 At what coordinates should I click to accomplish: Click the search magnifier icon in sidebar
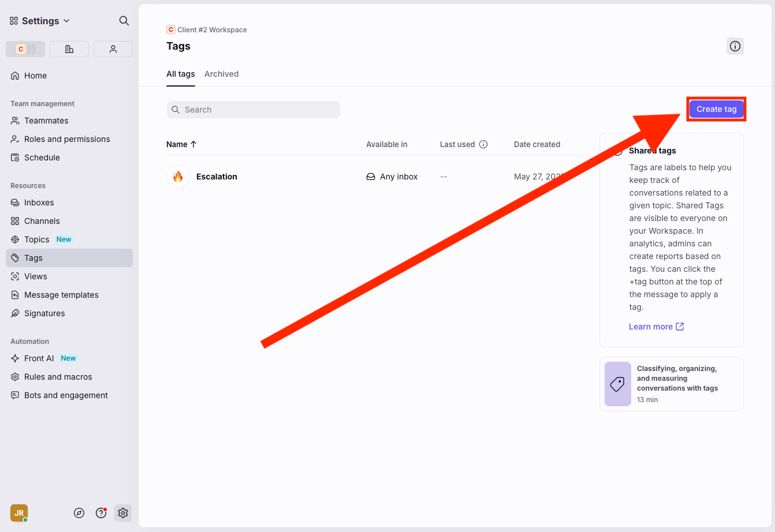tap(124, 21)
